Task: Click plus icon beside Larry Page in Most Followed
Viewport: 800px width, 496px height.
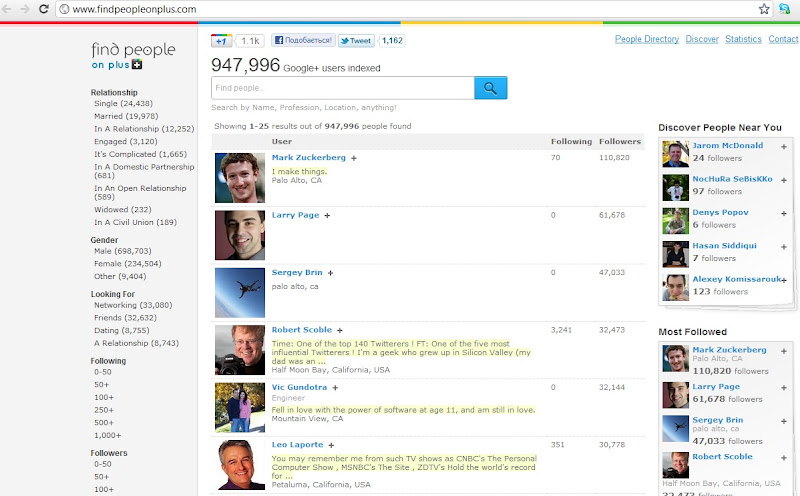Action: click(x=784, y=388)
